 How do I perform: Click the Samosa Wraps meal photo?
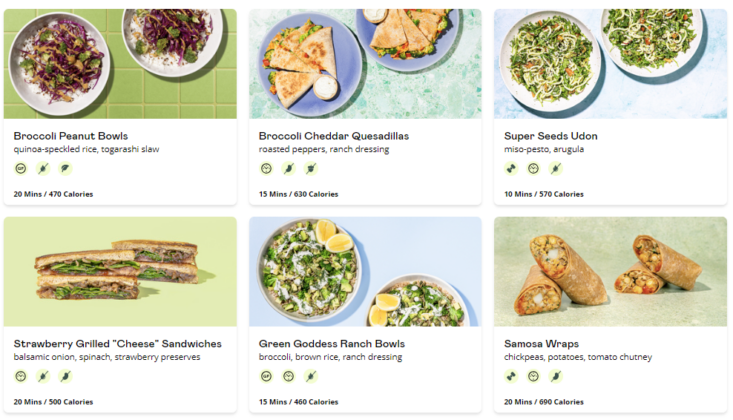610,271
